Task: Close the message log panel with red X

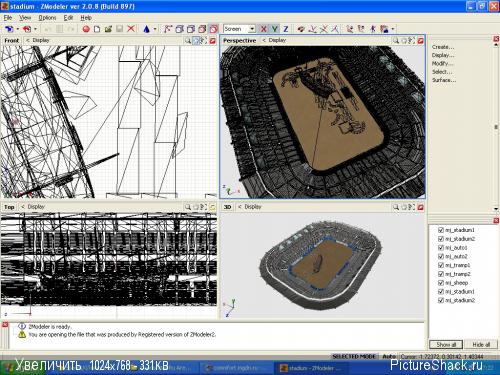Action: click(5, 324)
